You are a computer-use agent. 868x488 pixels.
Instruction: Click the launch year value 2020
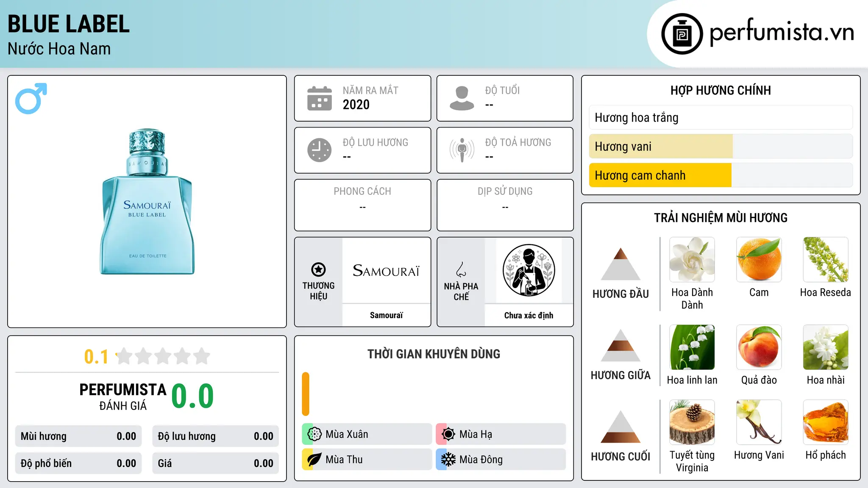[x=356, y=105]
